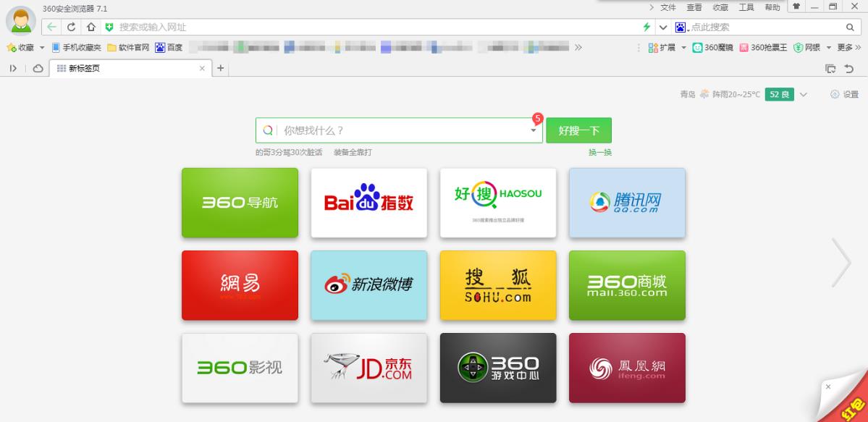Click the green security shield in address bar
The image size is (868, 422).
coord(109,27)
